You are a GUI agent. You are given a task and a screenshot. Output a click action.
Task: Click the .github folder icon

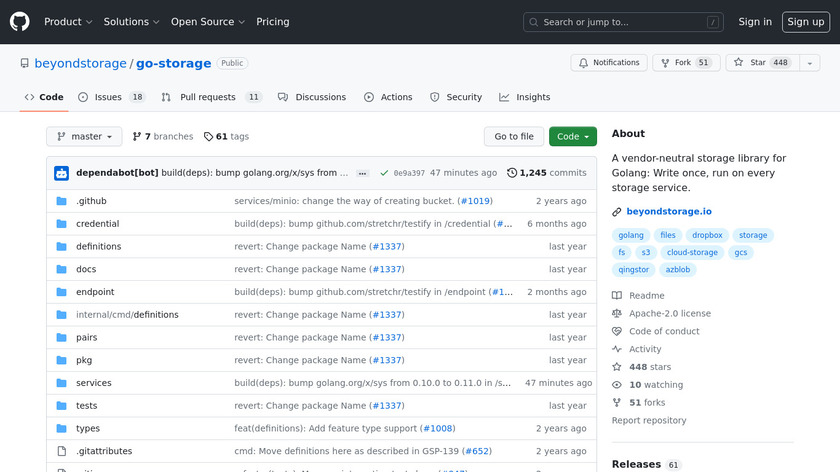tap(62, 201)
